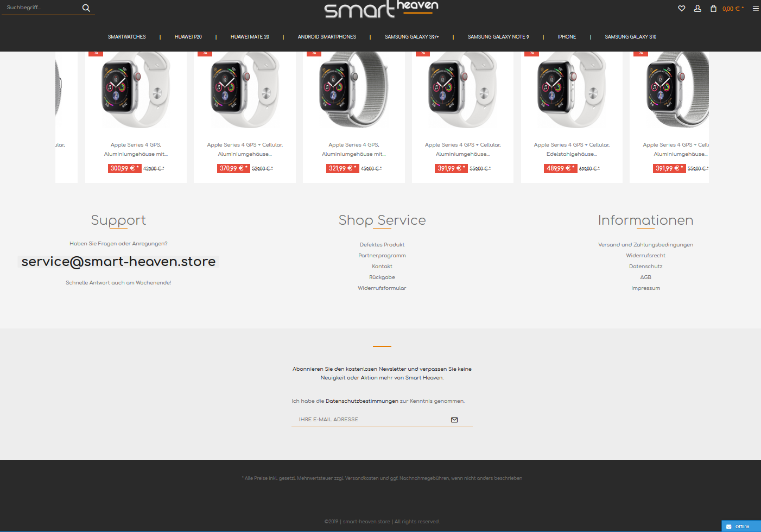Open Smartwatches category menu
The width and height of the screenshot is (761, 532).
(127, 37)
